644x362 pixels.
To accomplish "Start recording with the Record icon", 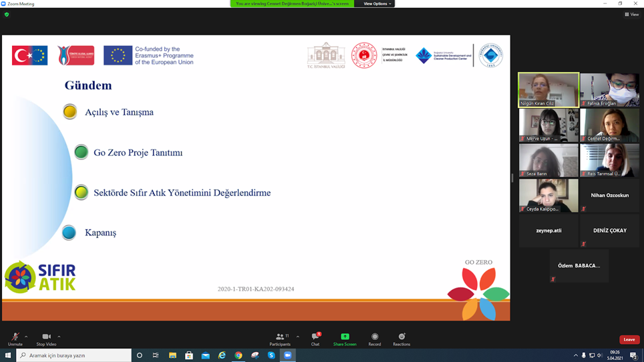I will coord(374,337).
